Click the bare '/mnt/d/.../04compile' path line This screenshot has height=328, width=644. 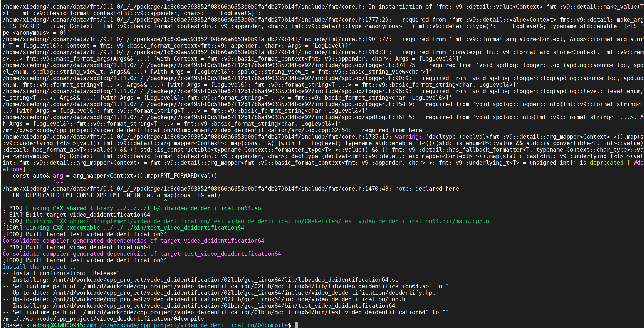click(103, 319)
